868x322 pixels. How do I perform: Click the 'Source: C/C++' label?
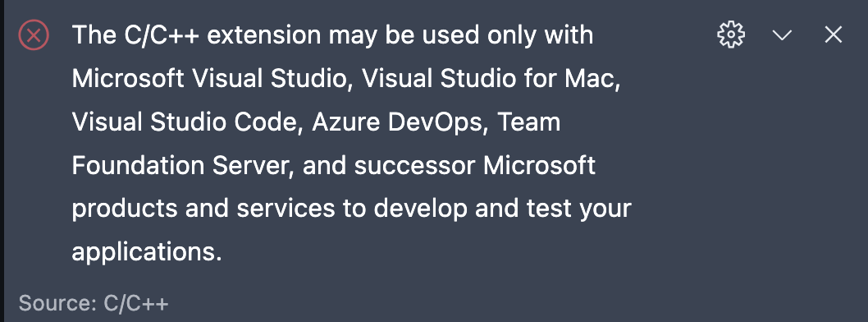pyautogui.click(x=94, y=303)
